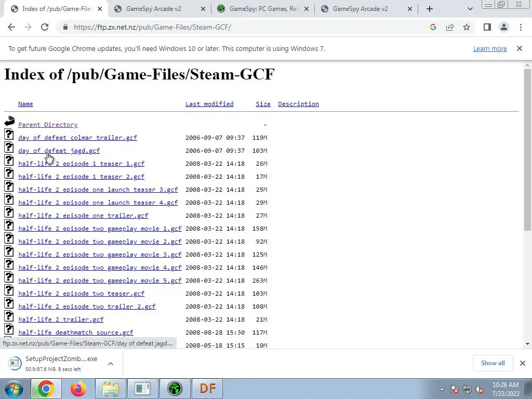Open half-life 2 episode 1 teaser 1.gcf
The height and width of the screenshot is (399, 532).
coord(82,164)
